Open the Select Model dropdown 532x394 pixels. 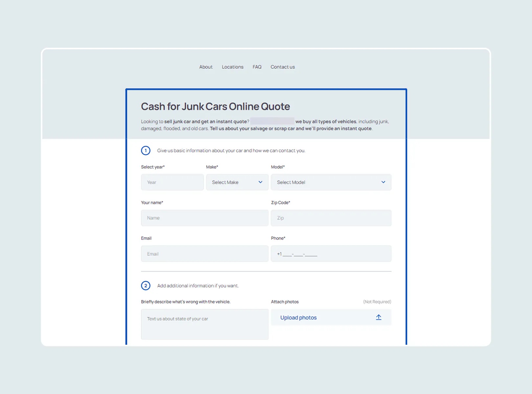(325, 182)
